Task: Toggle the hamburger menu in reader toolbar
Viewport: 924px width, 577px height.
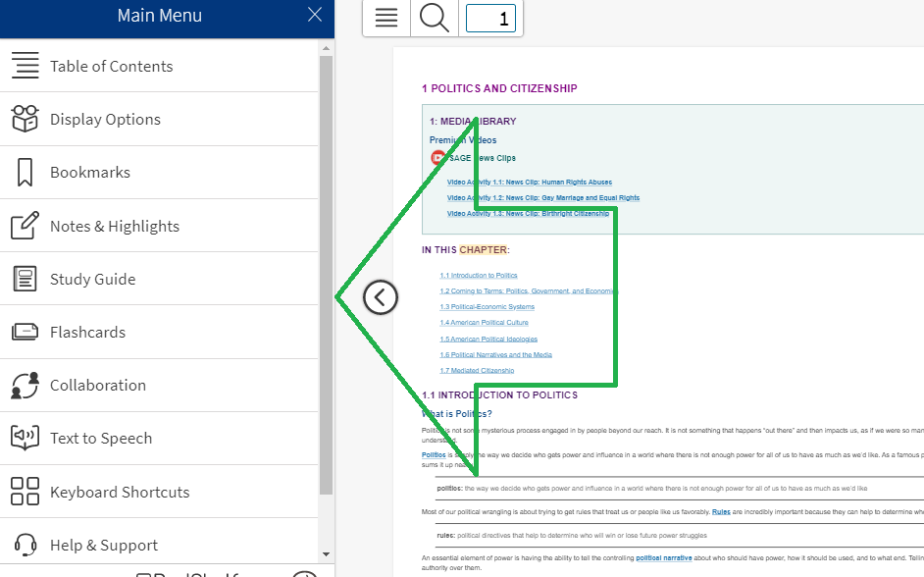Action: click(x=386, y=18)
